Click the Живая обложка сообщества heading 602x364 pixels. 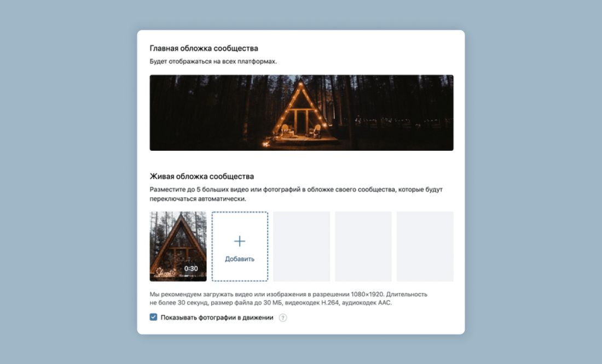tap(202, 177)
